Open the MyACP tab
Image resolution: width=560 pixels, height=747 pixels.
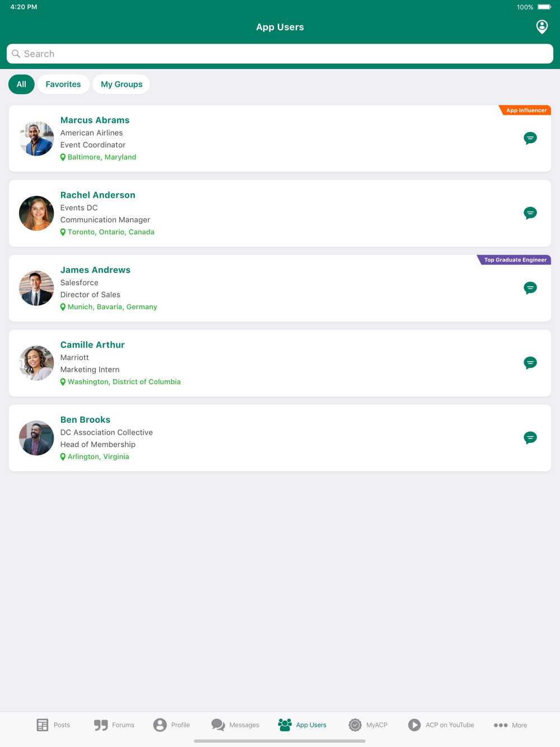(x=368, y=725)
